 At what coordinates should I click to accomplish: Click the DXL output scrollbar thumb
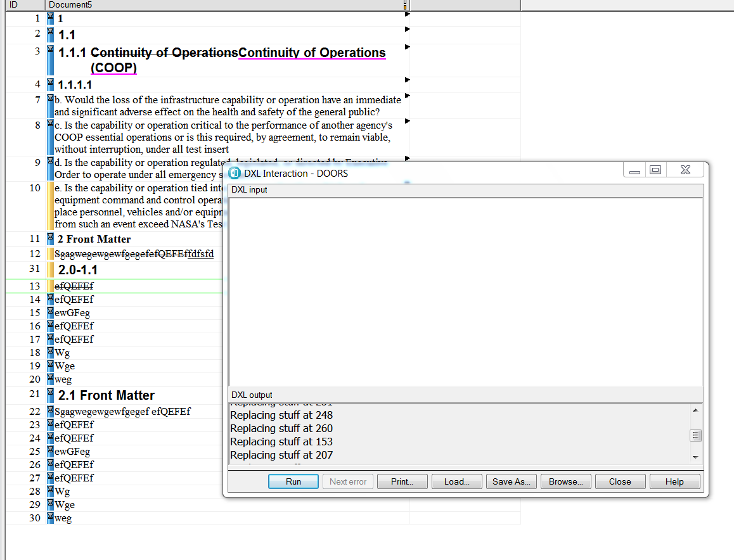point(695,435)
